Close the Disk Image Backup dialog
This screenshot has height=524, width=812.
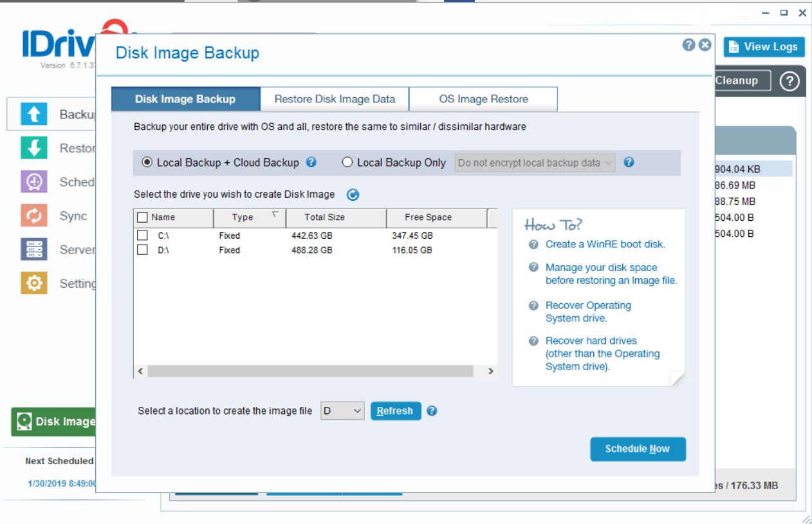pos(705,44)
